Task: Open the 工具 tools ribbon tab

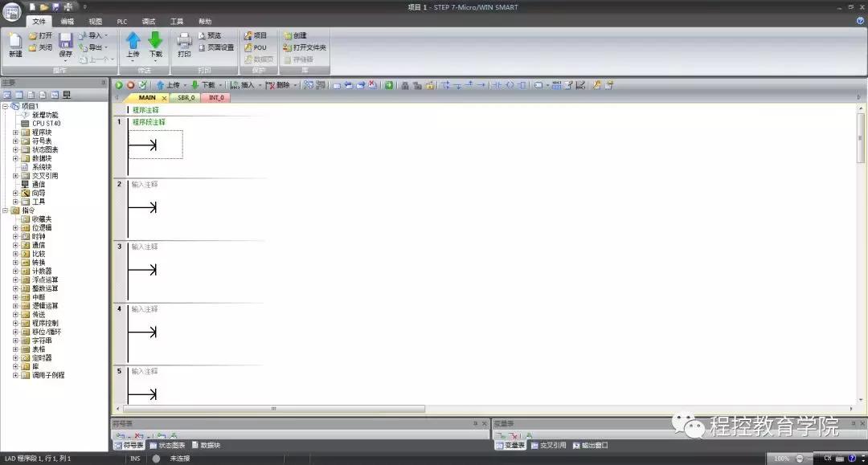Action: (x=177, y=22)
